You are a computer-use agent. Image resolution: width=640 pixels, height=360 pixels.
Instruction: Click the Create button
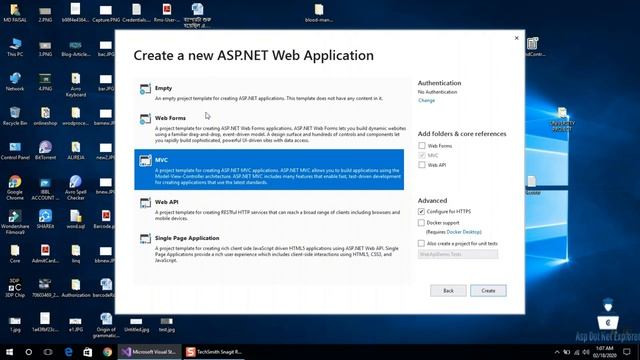(488, 291)
